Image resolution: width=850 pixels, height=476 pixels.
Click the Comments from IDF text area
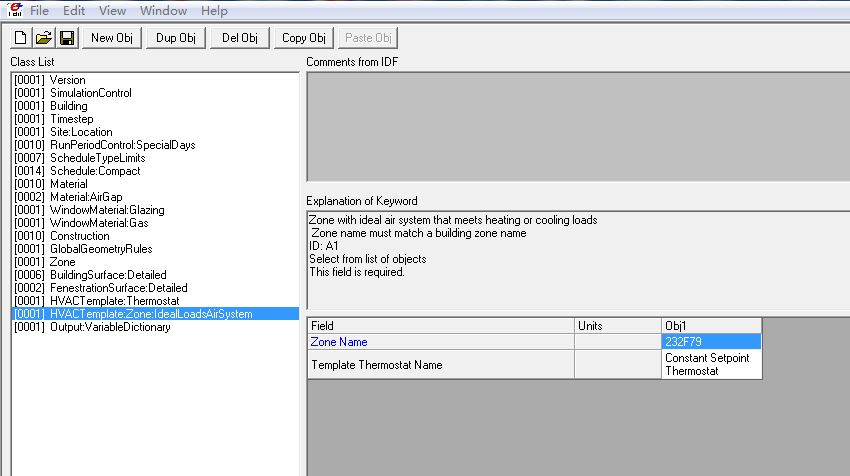(577, 126)
